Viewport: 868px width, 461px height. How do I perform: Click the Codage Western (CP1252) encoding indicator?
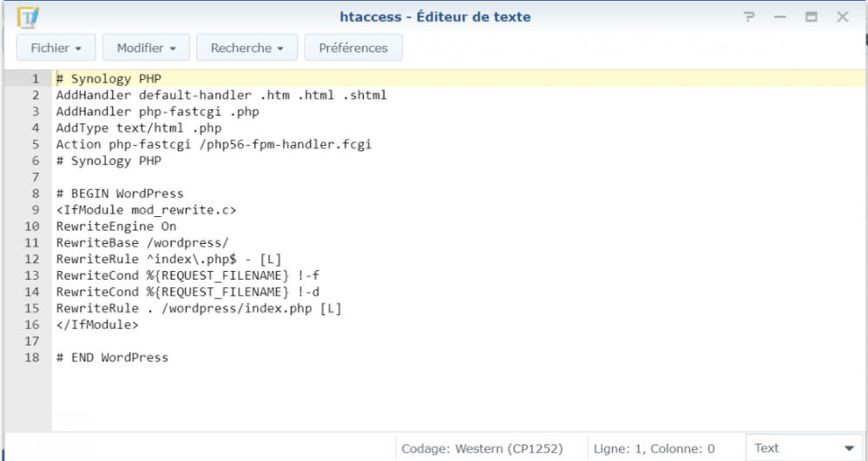click(x=482, y=449)
